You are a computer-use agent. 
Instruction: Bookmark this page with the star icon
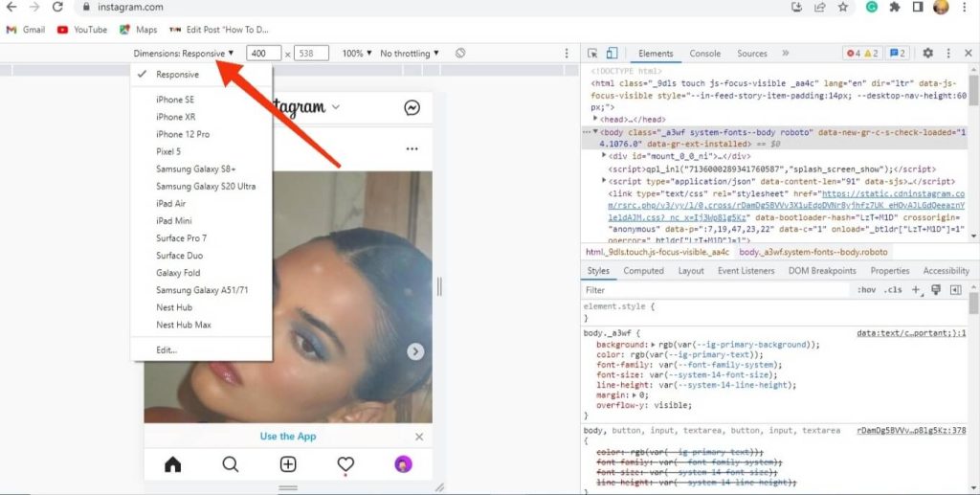pyautogui.click(x=843, y=7)
